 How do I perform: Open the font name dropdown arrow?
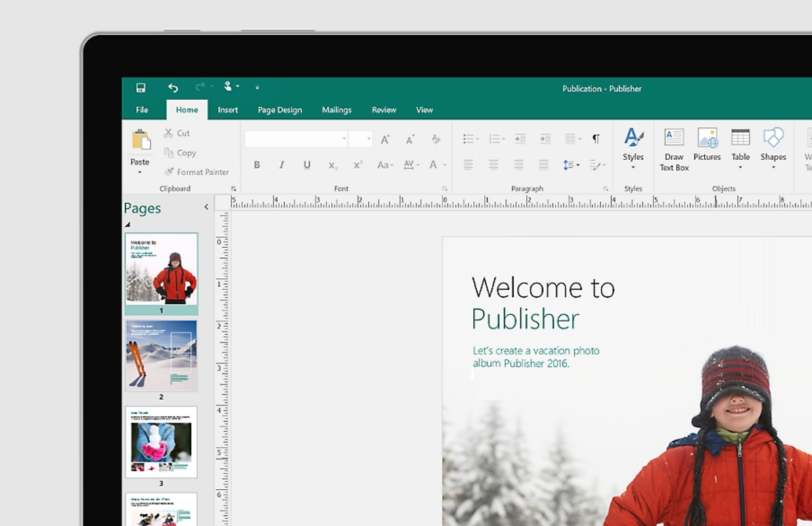tap(344, 139)
